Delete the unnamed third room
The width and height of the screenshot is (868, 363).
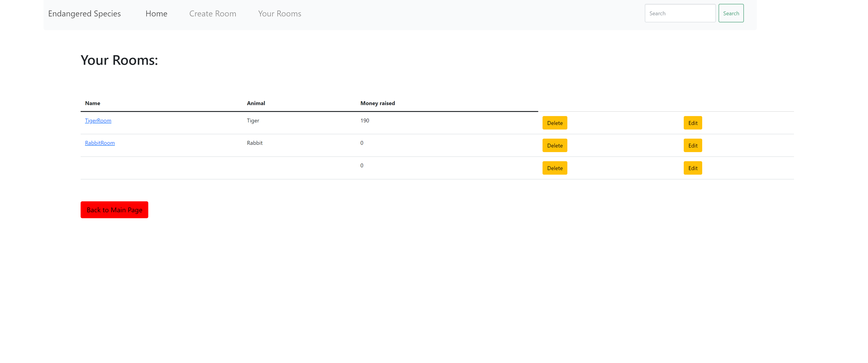pos(555,168)
